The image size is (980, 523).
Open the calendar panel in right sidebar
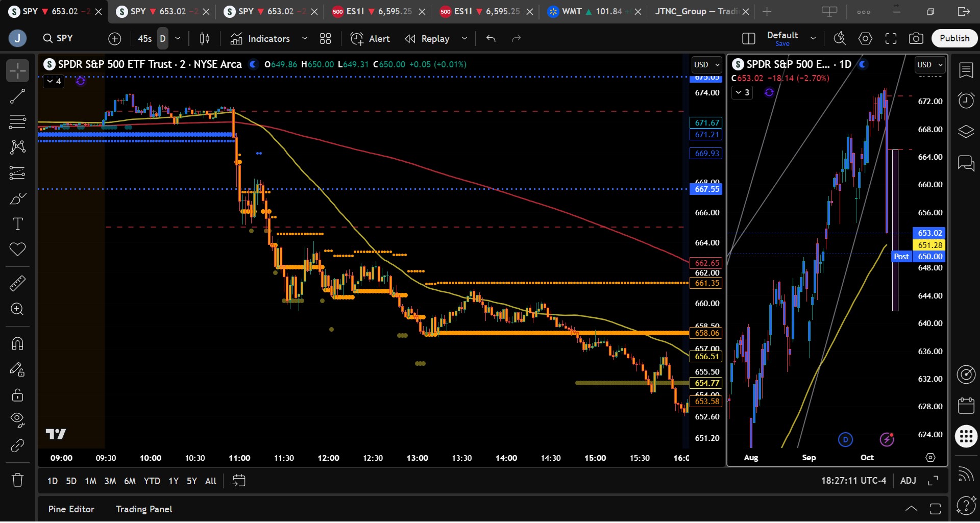click(966, 406)
